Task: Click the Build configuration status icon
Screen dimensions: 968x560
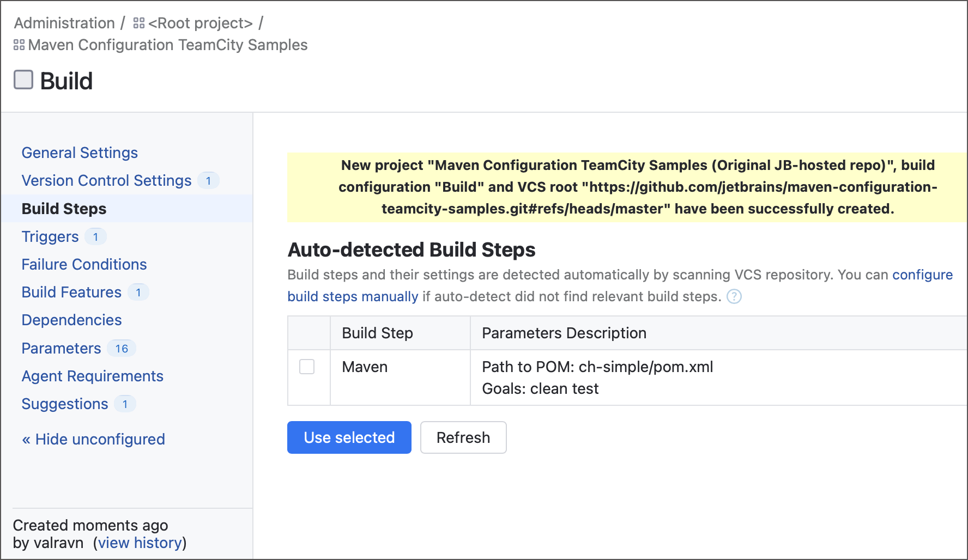Action: 23,80
